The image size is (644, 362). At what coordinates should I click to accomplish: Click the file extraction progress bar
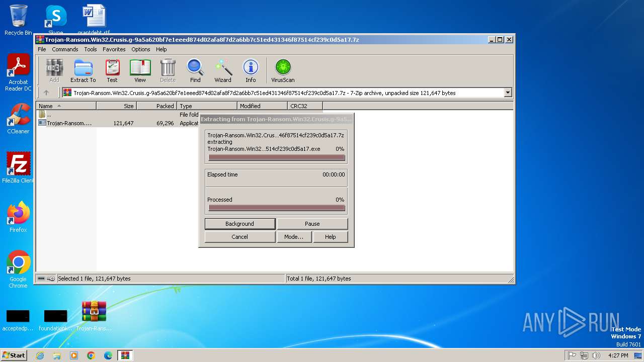pos(277,157)
